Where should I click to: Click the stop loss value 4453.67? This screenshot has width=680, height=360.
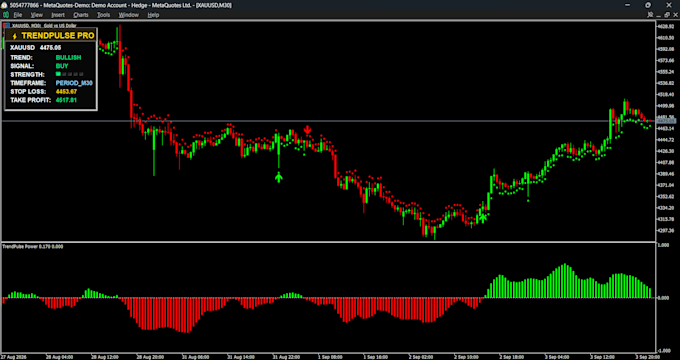tap(66, 92)
